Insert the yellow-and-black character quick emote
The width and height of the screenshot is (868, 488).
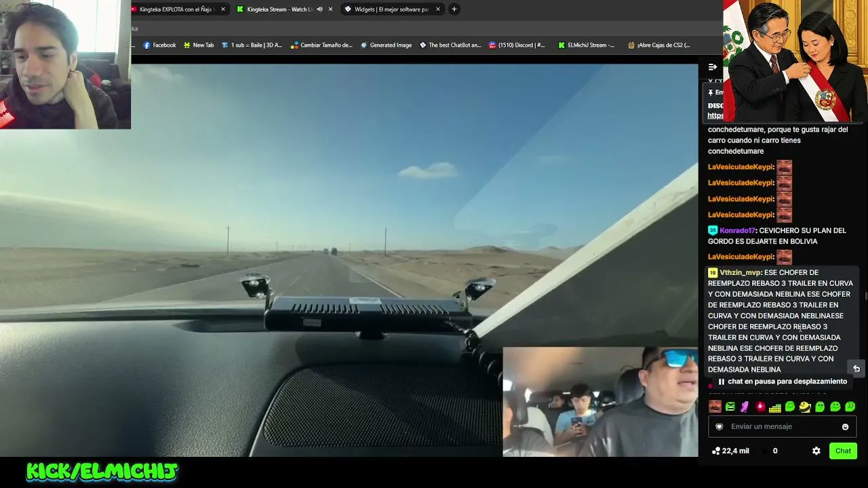(x=805, y=407)
